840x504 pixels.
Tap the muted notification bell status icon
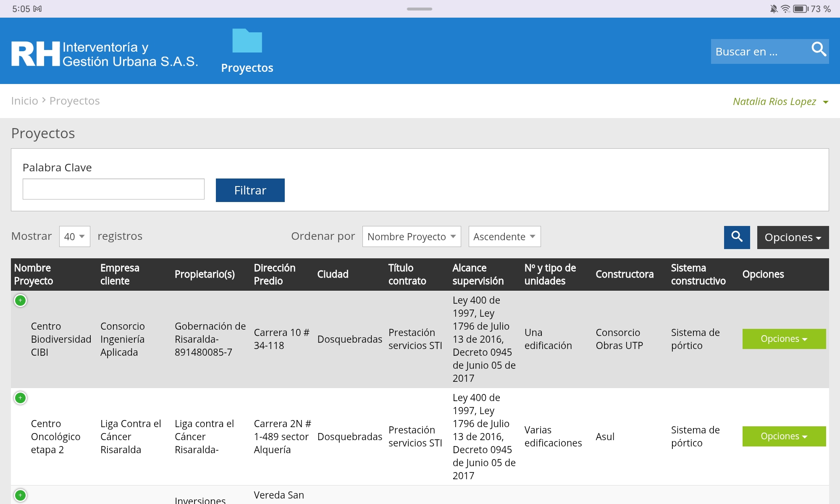point(773,9)
